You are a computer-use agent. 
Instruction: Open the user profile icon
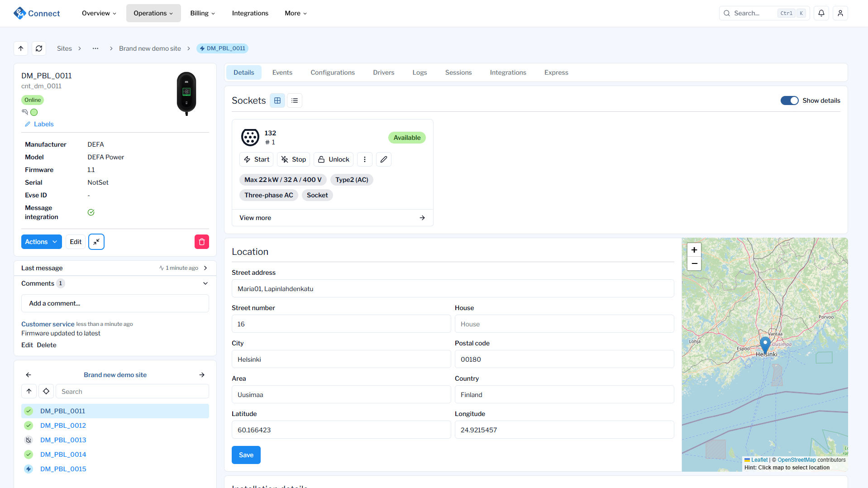click(840, 13)
